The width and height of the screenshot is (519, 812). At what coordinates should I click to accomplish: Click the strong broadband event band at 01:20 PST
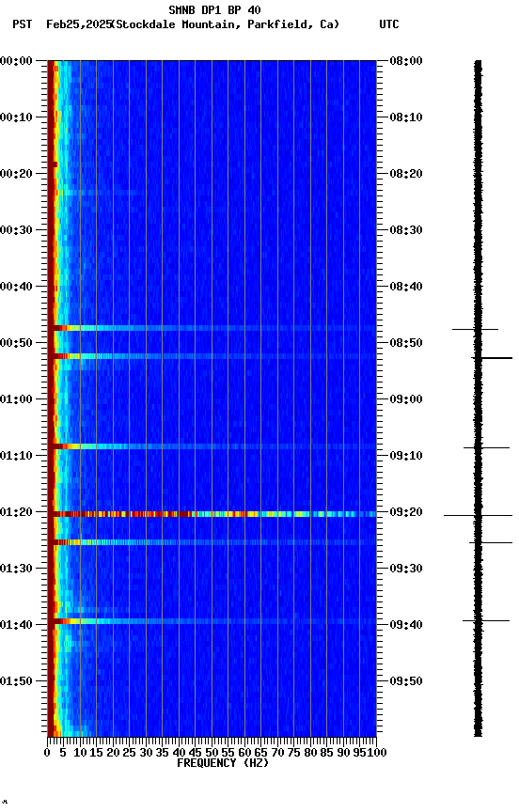pyautogui.click(x=212, y=514)
